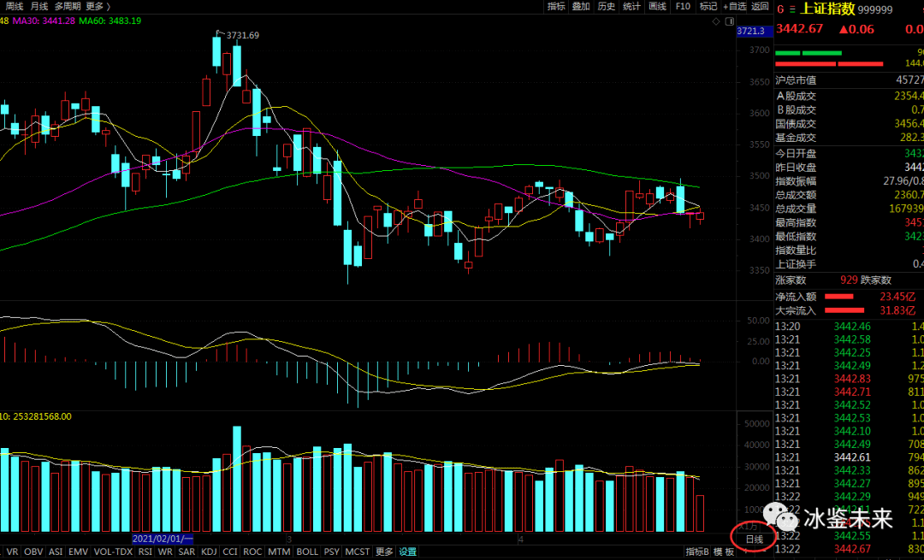Image resolution: width=924 pixels, height=560 pixels.
Task: Expand the top 更多 periods menu
Action: pyautogui.click(x=98, y=6)
